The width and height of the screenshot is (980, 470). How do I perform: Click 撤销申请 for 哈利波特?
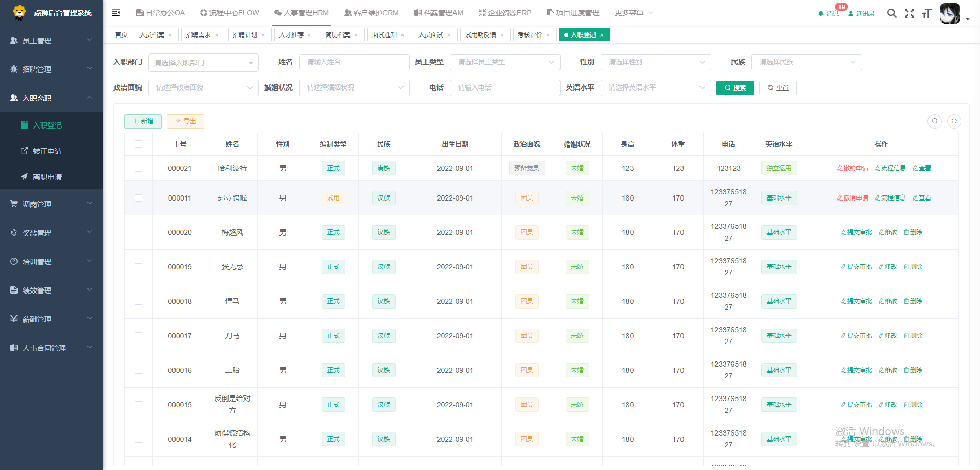tap(853, 168)
